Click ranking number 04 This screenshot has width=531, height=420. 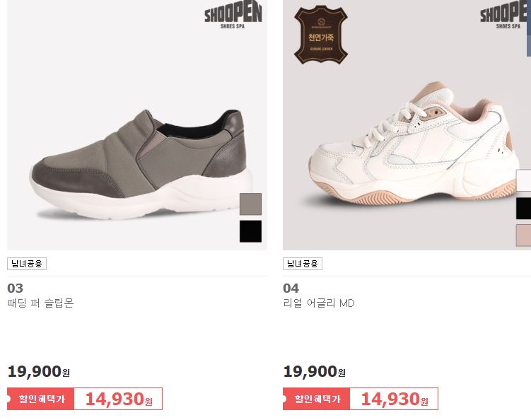tap(291, 288)
